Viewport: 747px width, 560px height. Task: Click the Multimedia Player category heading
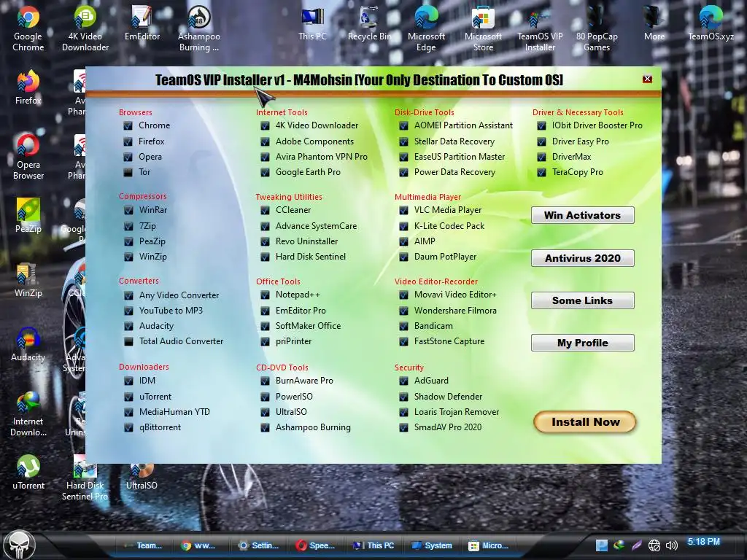(x=427, y=197)
